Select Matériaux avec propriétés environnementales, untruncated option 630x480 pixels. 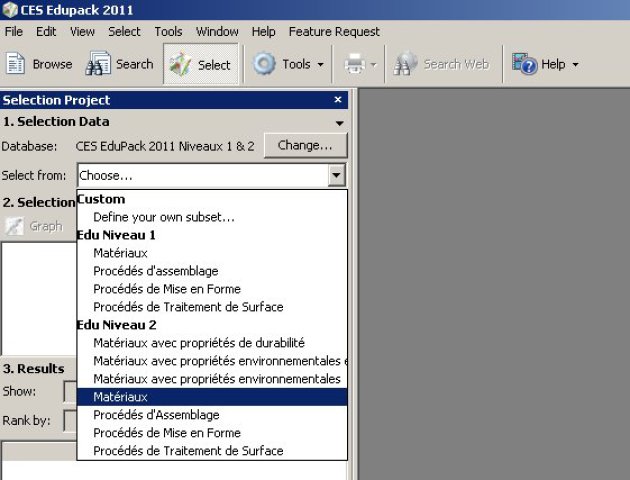[212, 379]
